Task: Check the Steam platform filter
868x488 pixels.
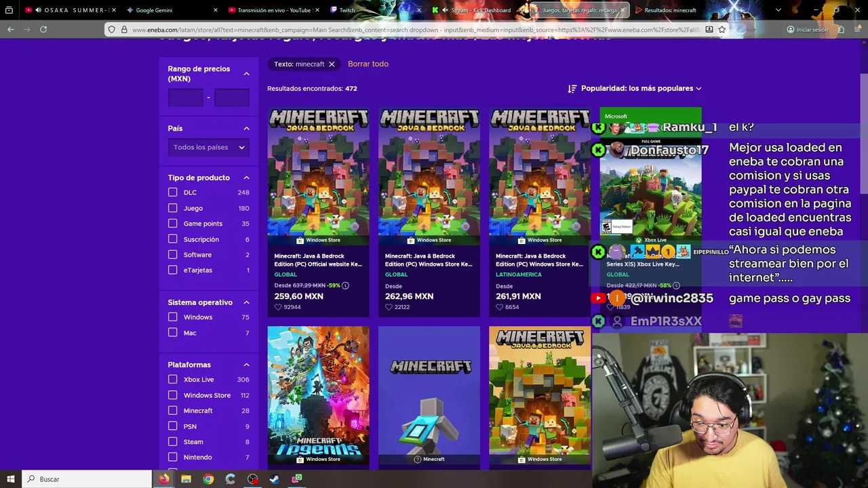Action: pyautogui.click(x=172, y=442)
